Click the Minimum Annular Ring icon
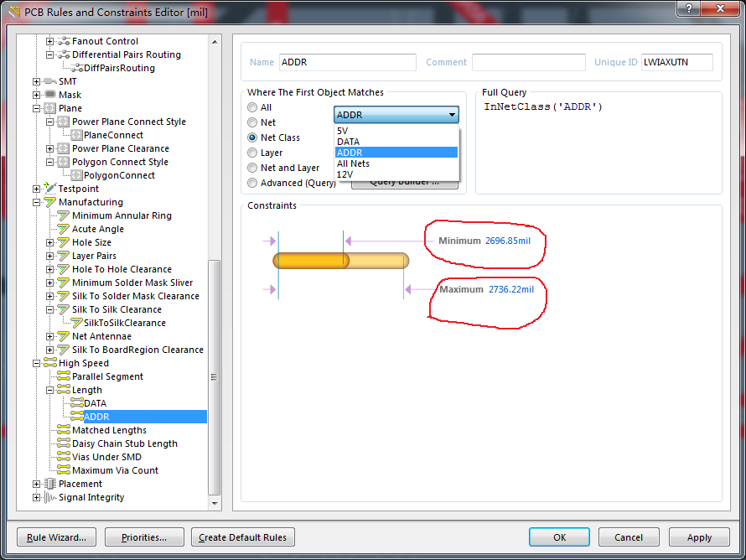This screenshot has height=560, width=746. pos(63,215)
